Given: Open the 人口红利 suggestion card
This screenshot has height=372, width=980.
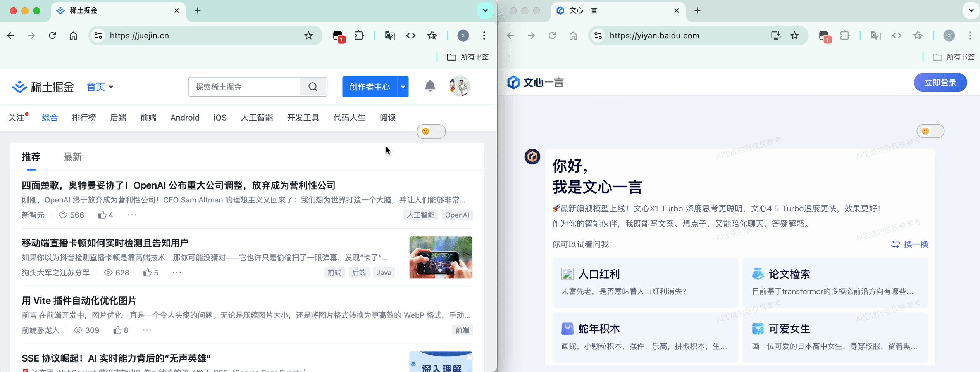Looking at the screenshot, I should (x=645, y=282).
